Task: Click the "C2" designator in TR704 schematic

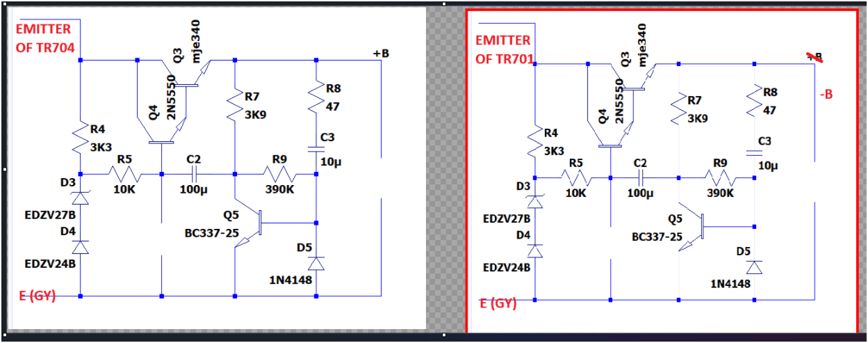Action: click(194, 159)
